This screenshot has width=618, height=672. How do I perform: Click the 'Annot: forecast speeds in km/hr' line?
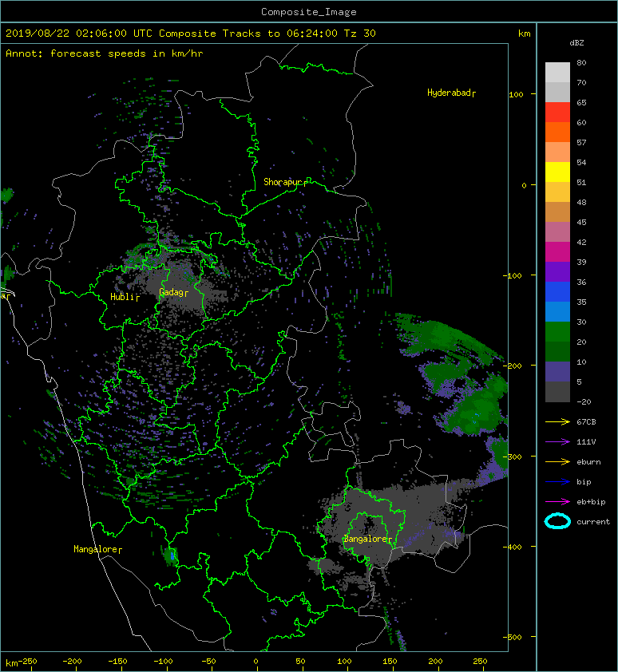click(105, 53)
